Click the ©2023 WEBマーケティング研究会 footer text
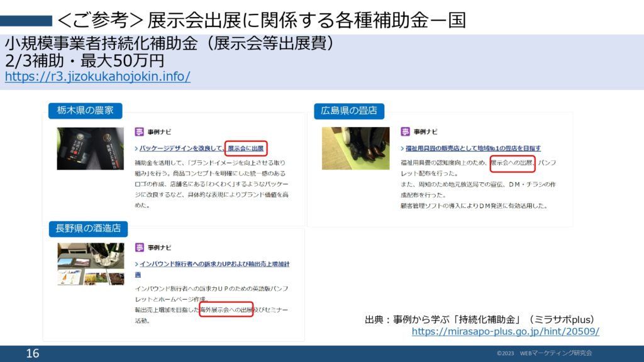The width and height of the screenshot is (644, 362). pos(544,353)
